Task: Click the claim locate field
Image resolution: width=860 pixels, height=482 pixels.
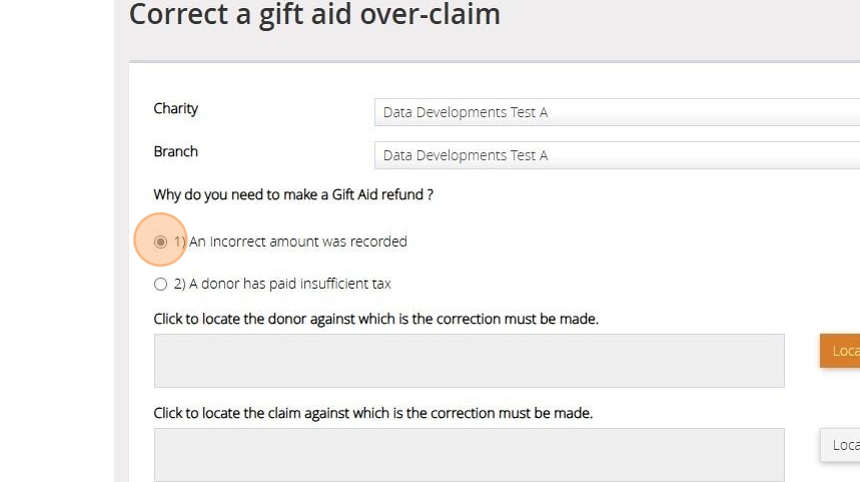Action: pos(469,455)
